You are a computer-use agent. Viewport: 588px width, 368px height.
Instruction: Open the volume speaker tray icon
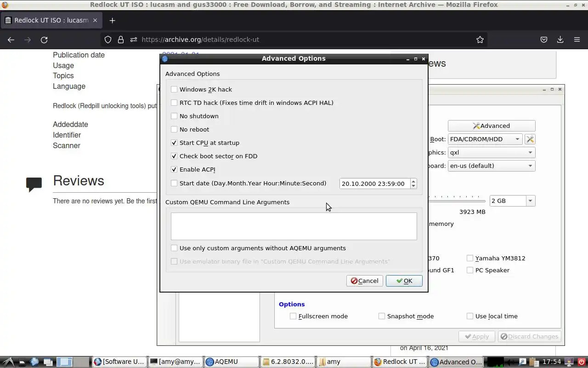[510, 362]
